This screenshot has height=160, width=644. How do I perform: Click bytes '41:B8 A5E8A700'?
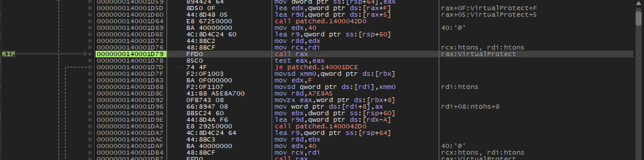click(x=215, y=93)
